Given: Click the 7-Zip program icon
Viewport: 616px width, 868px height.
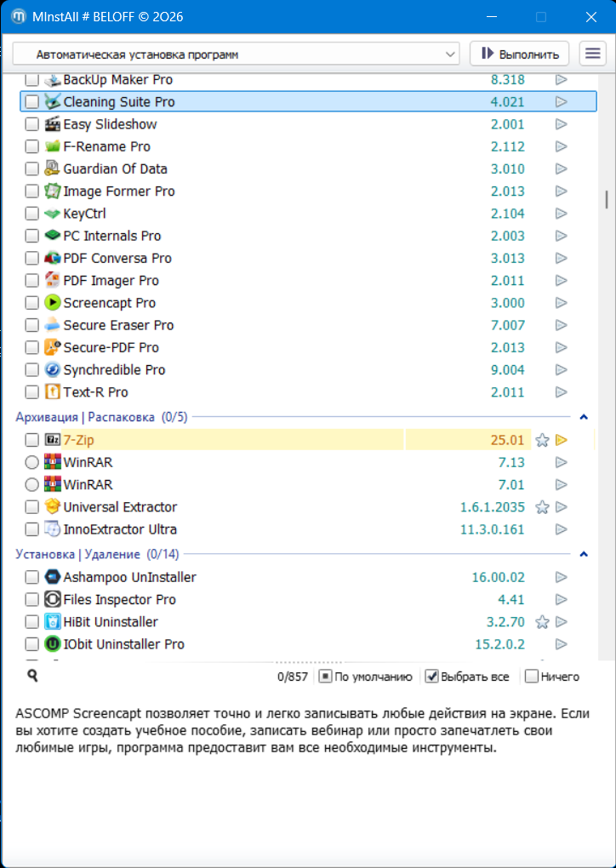Looking at the screenshot, I should coord(52,440).
